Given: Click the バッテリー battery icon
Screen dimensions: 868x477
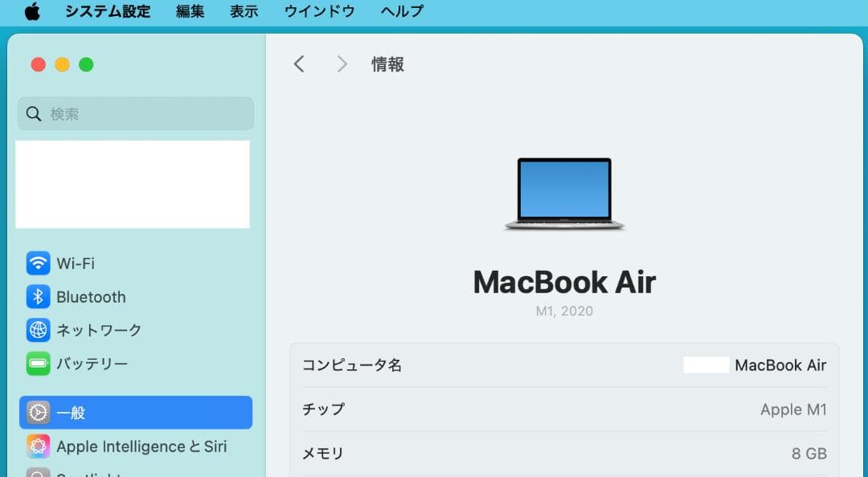Looking at the screenshot, I should (38, 364).
